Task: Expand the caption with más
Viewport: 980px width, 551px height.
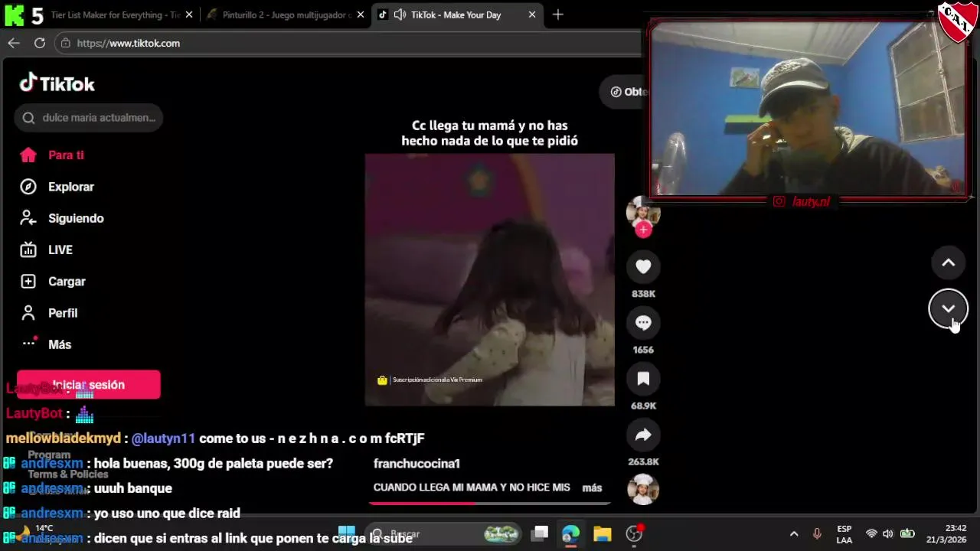Action: tap(592, 487)
